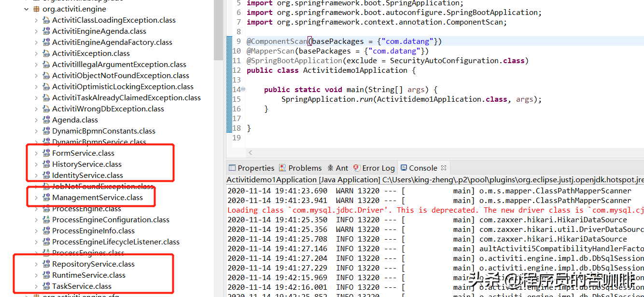Image resolution: width=644 pixels, height=297 pixels.
Task: Click the Ant view icon
Action: click(330, 168)
